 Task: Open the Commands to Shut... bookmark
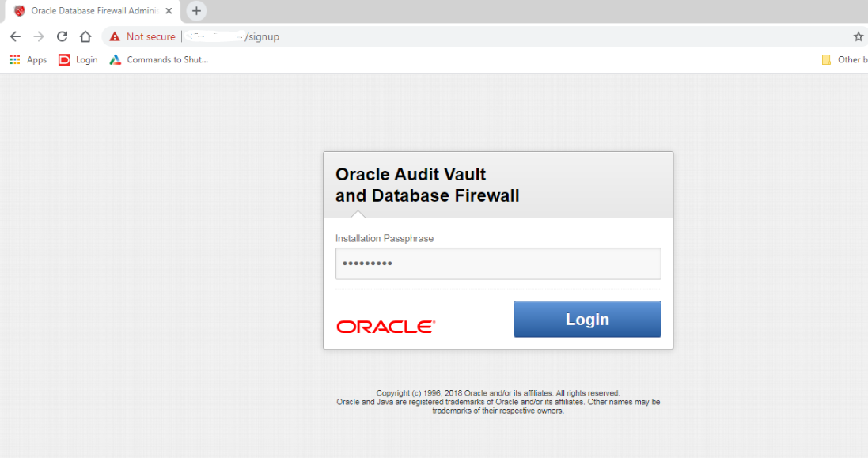point(158,59)
